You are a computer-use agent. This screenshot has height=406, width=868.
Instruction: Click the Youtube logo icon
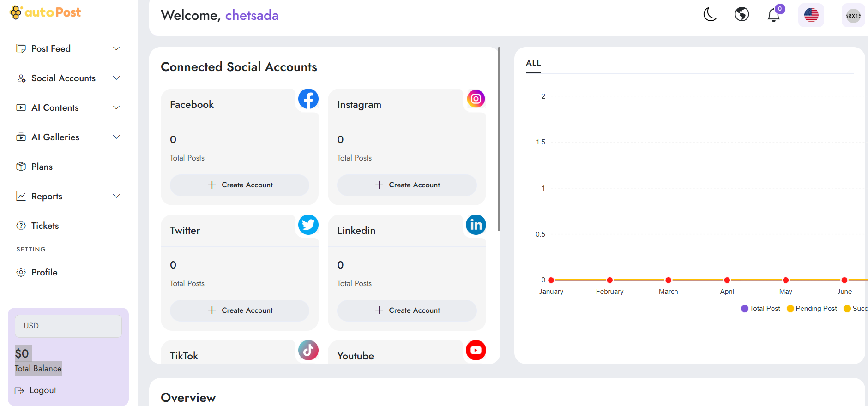click(476, 350)
